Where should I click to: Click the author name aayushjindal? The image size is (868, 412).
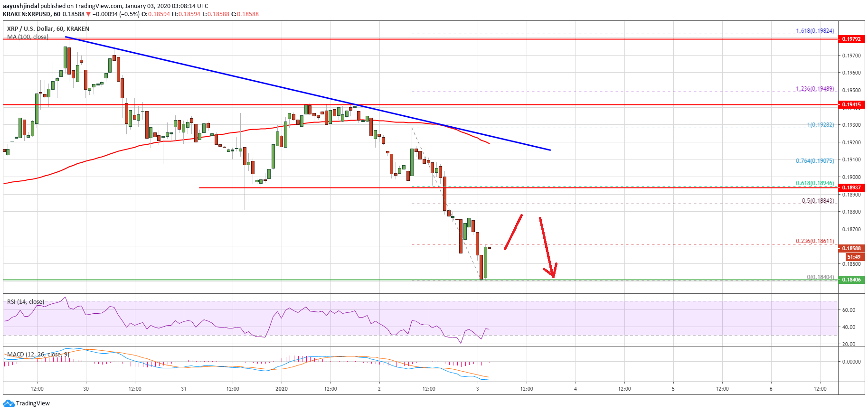(x=21, y=6)
